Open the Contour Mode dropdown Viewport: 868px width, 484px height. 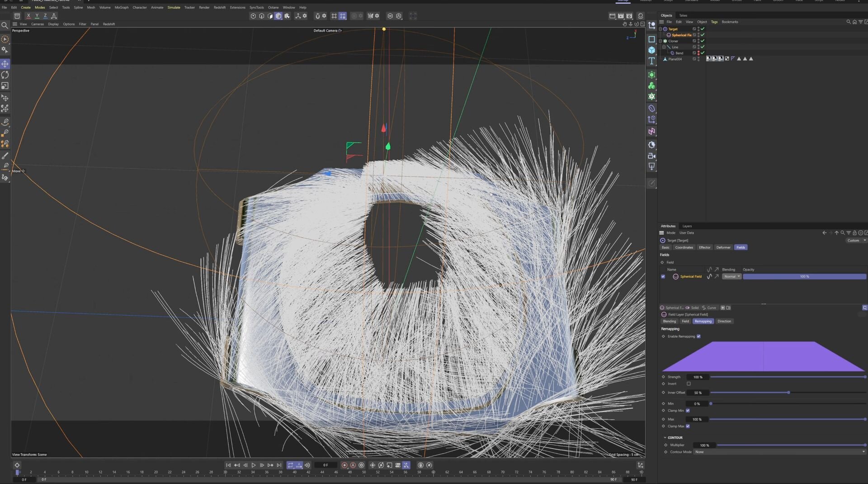click(x=780, y=452)
